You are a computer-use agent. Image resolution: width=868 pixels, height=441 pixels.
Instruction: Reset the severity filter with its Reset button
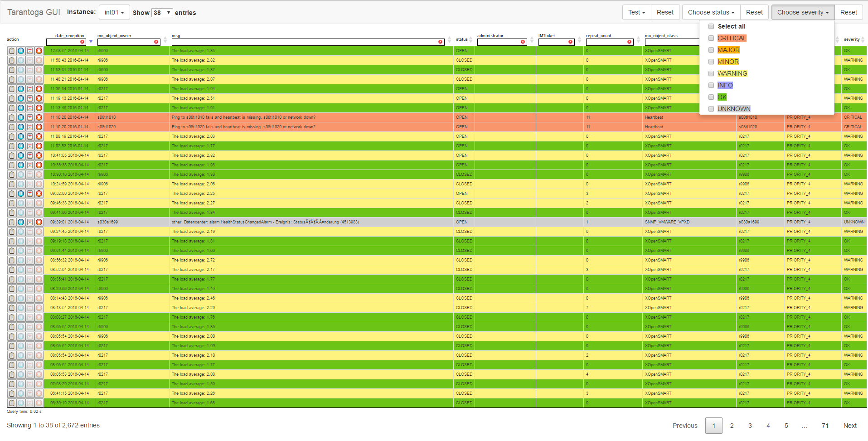[x=849, y=12]
